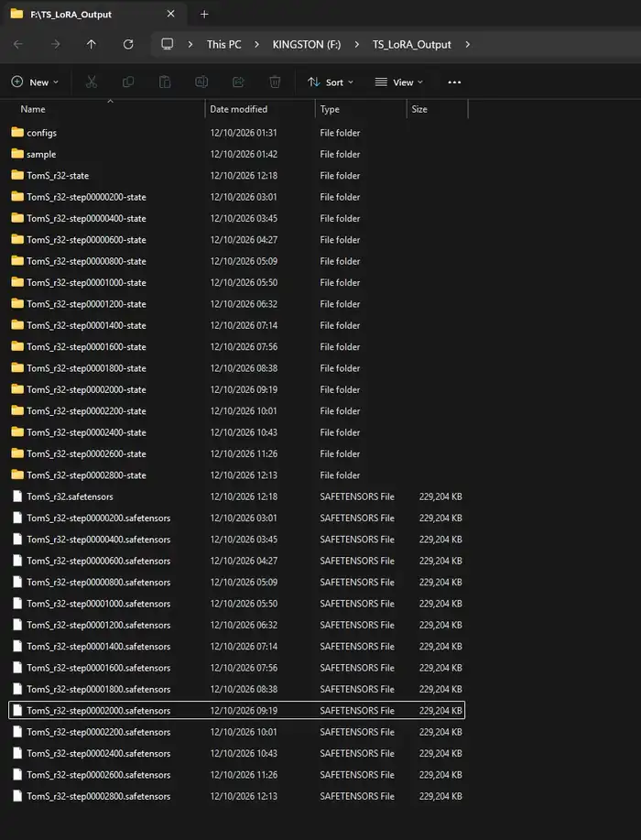The image size is (641, 840).
Task: Select step00002800-state folder icon
Action: coord(17,475)
